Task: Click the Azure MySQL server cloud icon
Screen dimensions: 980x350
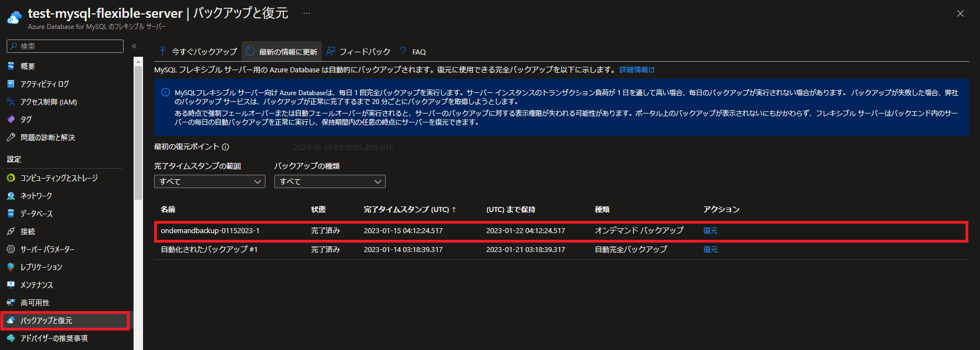Action: click(x=14, y=18)
